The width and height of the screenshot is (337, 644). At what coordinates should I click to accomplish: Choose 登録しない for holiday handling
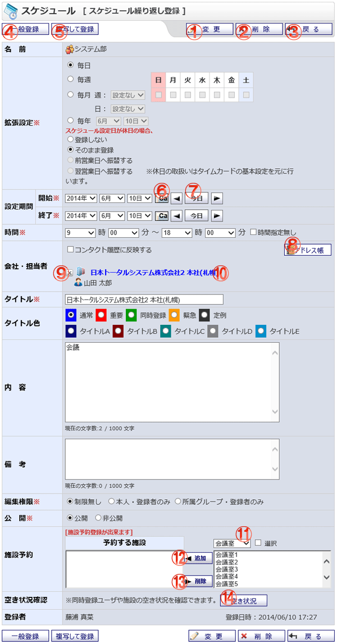point(70,139)
